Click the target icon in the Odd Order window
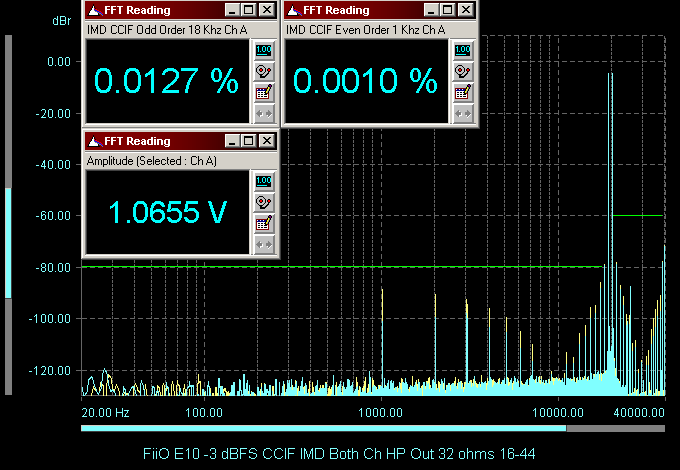The width and height of the screenshot is (680, 470). (263, 71)
